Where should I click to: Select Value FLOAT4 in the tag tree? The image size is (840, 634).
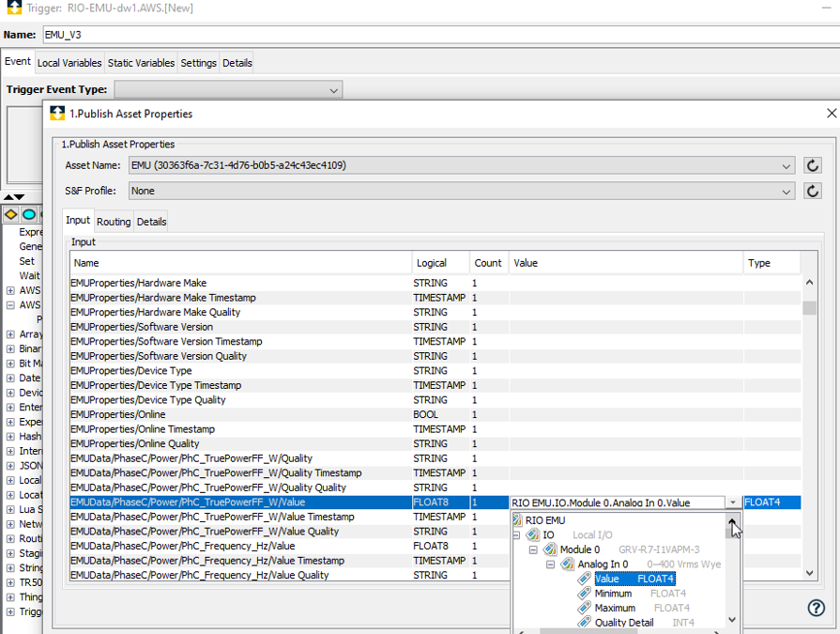tap(634, 579)
